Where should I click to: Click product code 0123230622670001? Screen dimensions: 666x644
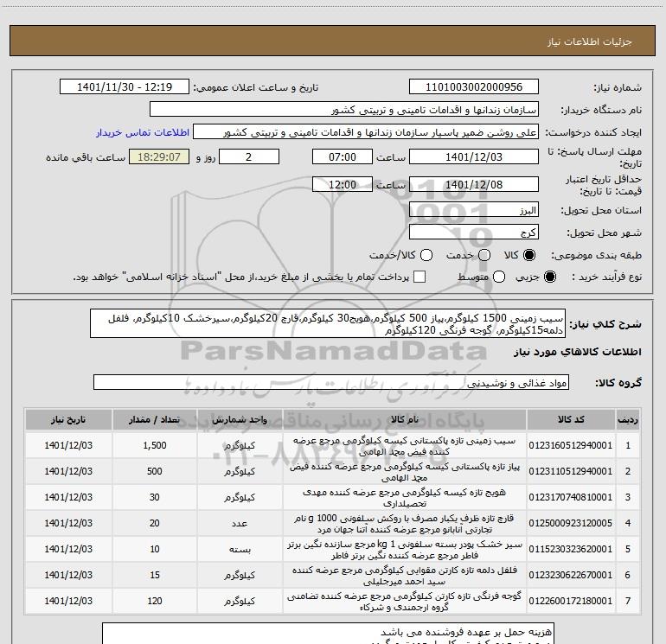point(571,575)
